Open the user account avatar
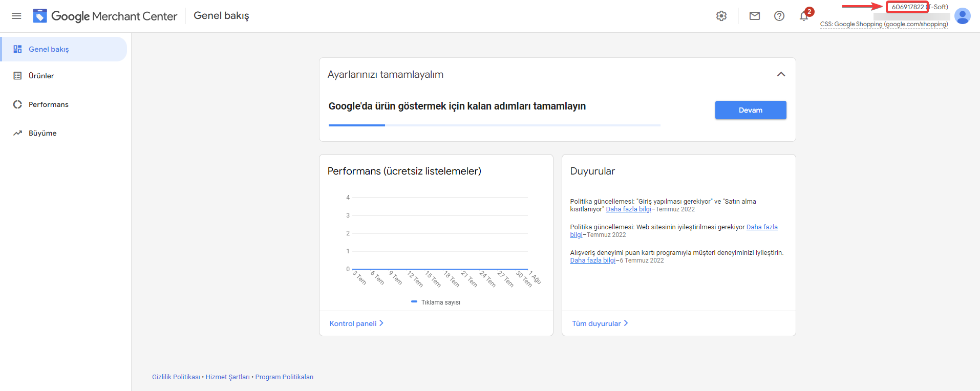The image size is (980, 391). click(963, 16)
